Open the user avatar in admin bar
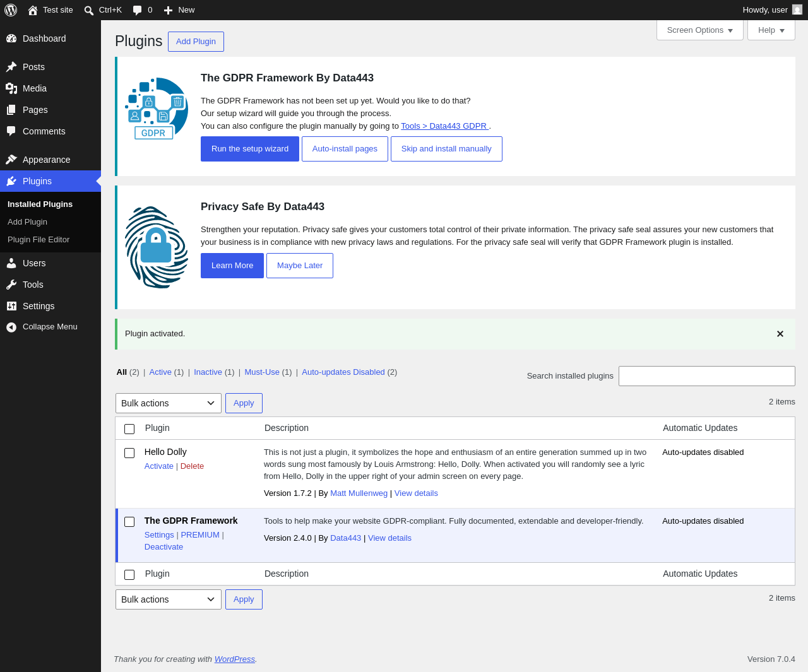 tap(797, 9)
